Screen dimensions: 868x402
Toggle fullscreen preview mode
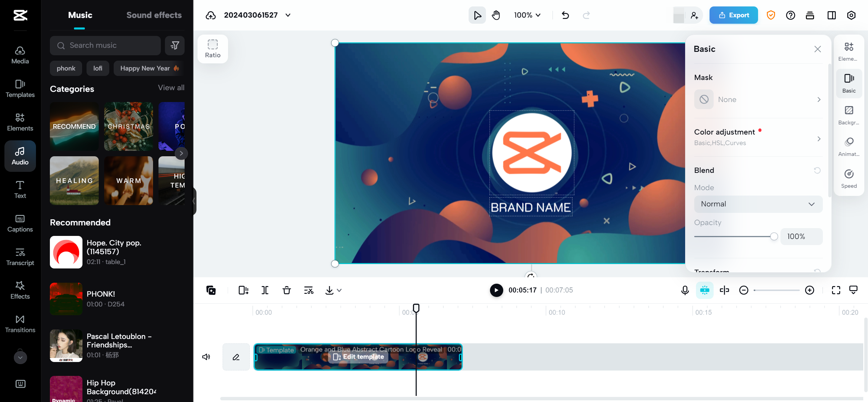click(x=836, y=290)
